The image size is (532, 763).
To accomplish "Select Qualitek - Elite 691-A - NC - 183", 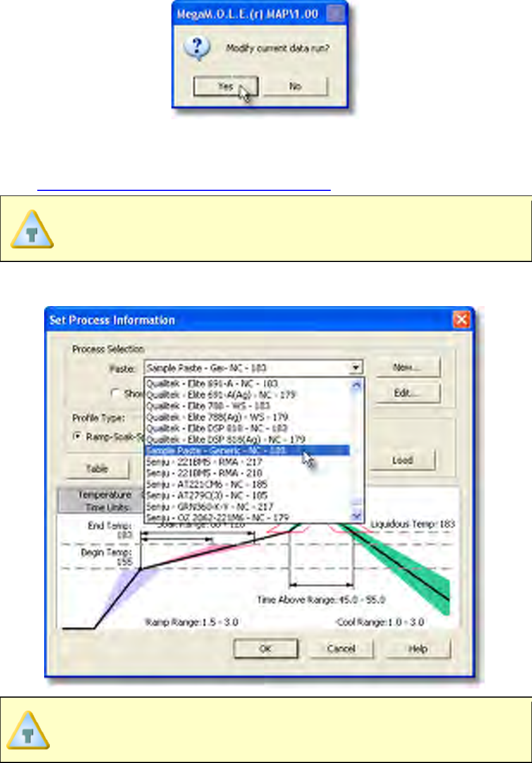I will click(x=247, y=384).
